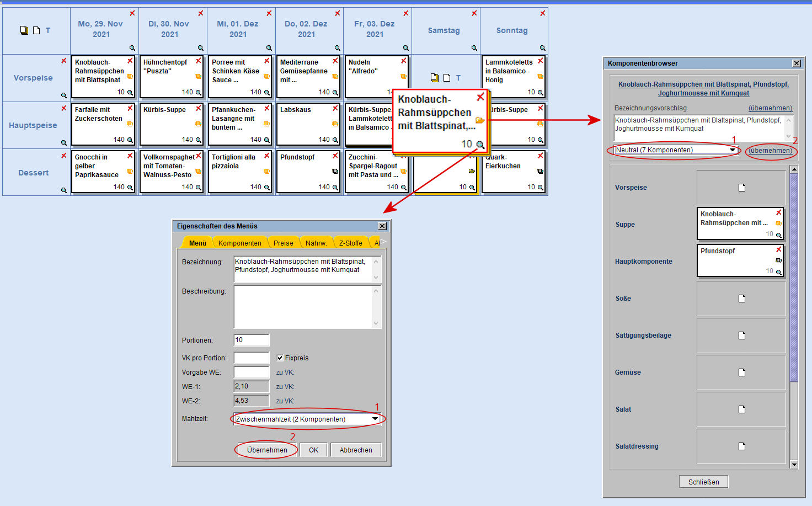The image size is (812, 506).
Task: Click the blank-page icon in Samstag's Vorspeise cell
Action: coord(447,78)
